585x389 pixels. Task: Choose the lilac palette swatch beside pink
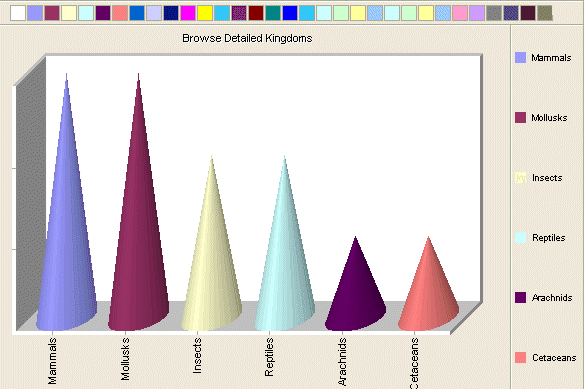coord(477,13)
